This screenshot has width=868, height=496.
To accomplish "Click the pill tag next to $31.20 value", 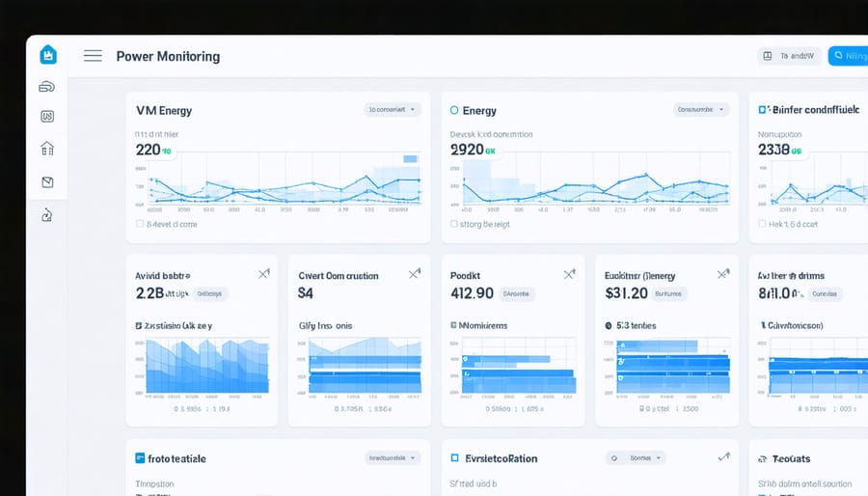I will click(668, 294).
